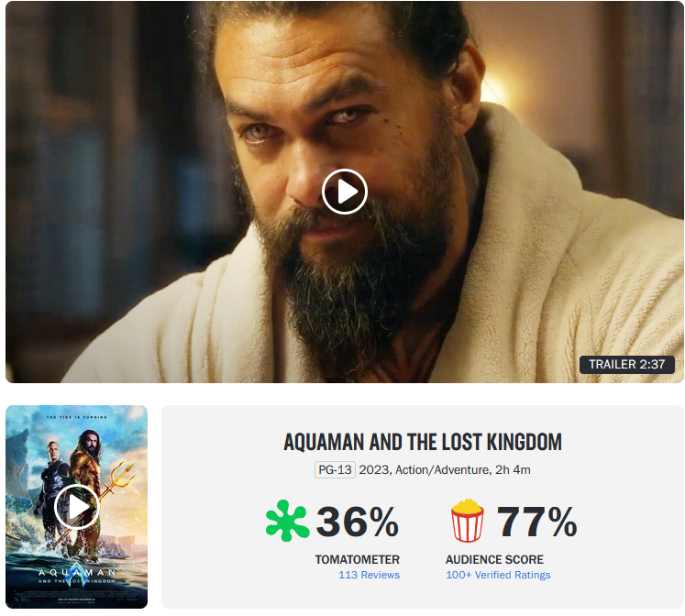The width and height of the screenshot is (685, 616).
Task: Click the Tide Is Turning tagline on poster
Action: [77, 417]
